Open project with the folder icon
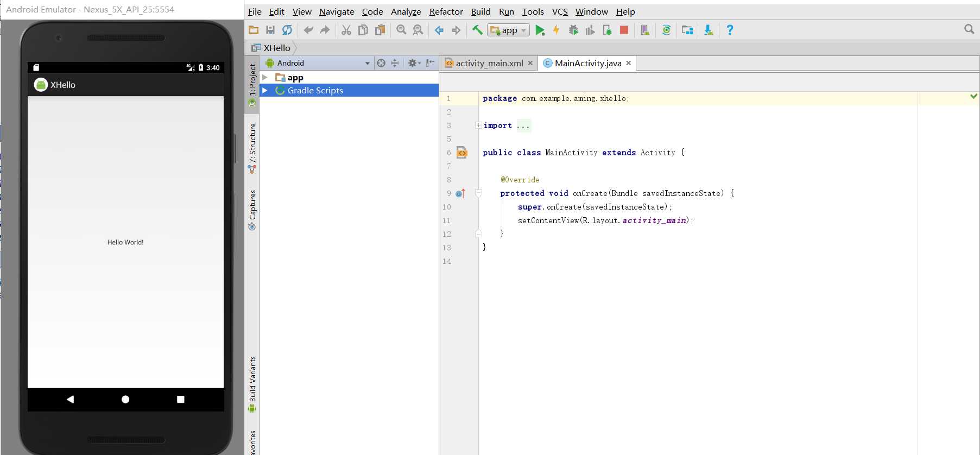 coord(254,30)
